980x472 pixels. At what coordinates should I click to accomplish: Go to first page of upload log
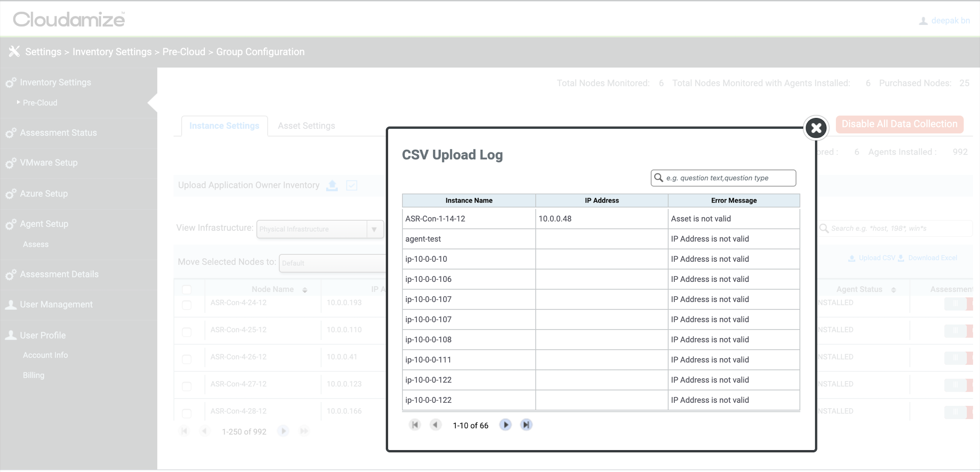415,425
